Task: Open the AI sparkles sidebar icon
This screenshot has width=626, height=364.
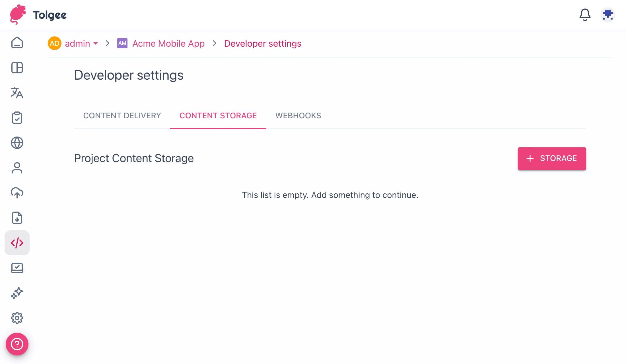Action: [17, 293]
